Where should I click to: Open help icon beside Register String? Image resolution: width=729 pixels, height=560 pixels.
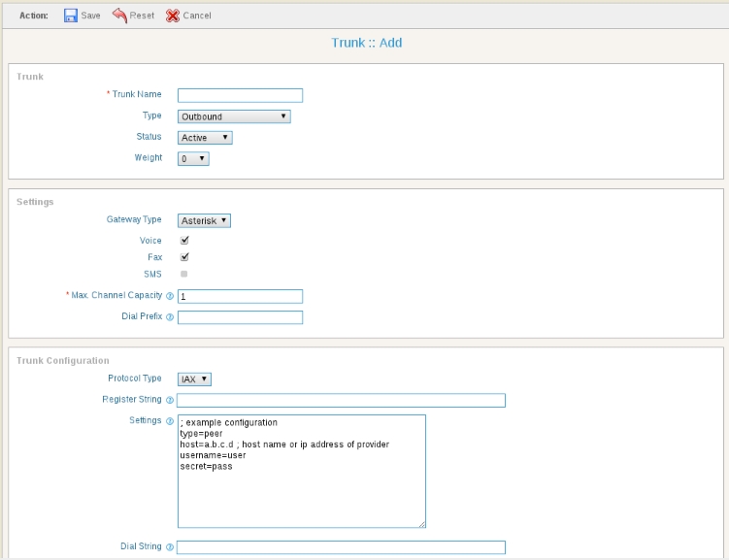click(170, 400)
